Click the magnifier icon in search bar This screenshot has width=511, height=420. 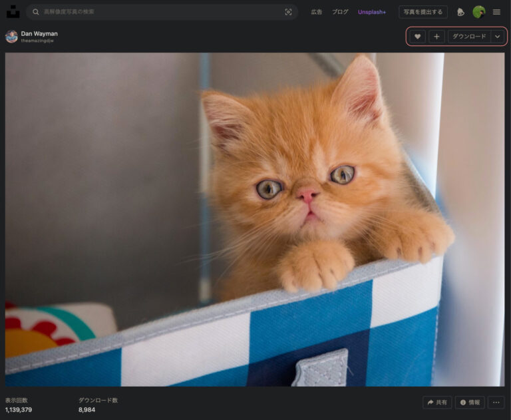pyautogui.click(x=35, y=12)
